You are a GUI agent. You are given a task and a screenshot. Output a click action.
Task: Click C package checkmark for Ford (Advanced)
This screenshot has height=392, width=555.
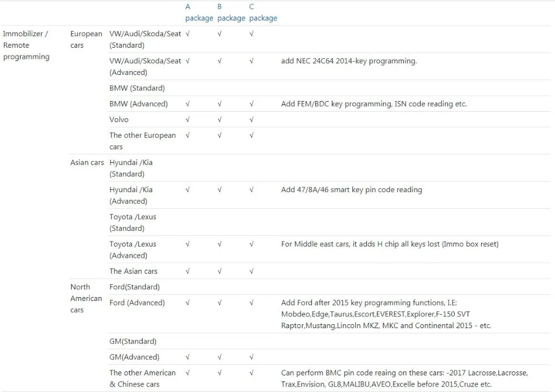coord(251,303)
